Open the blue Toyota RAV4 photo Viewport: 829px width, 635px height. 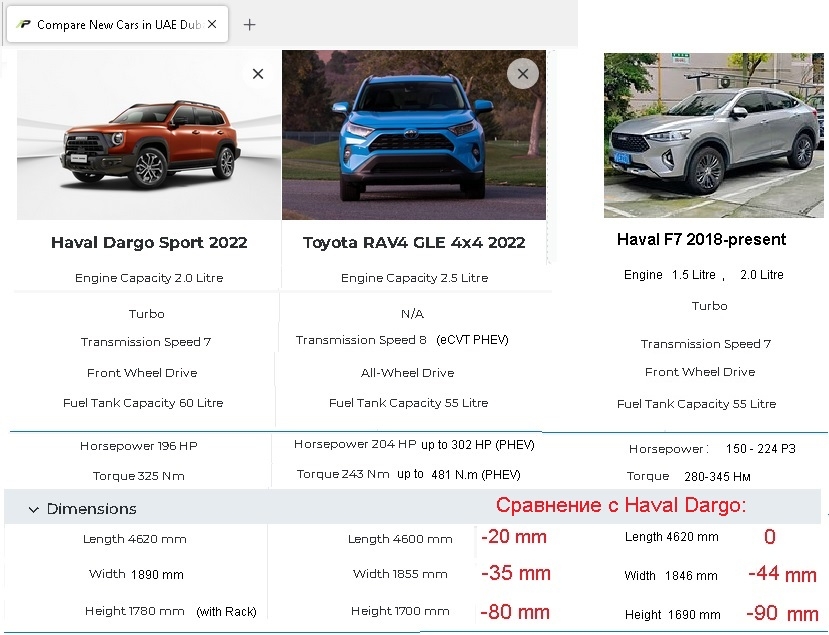(414, 135)
